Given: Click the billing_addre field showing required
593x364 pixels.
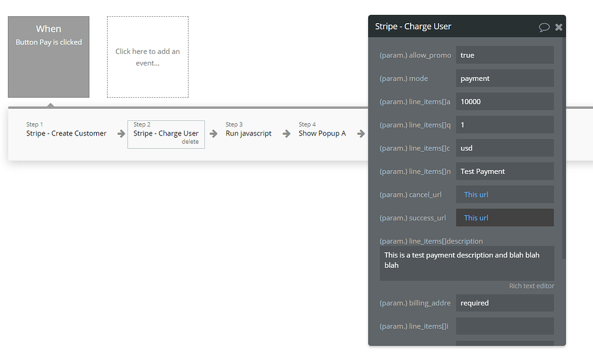Looking at the screenshot, I should pos(504,303).
